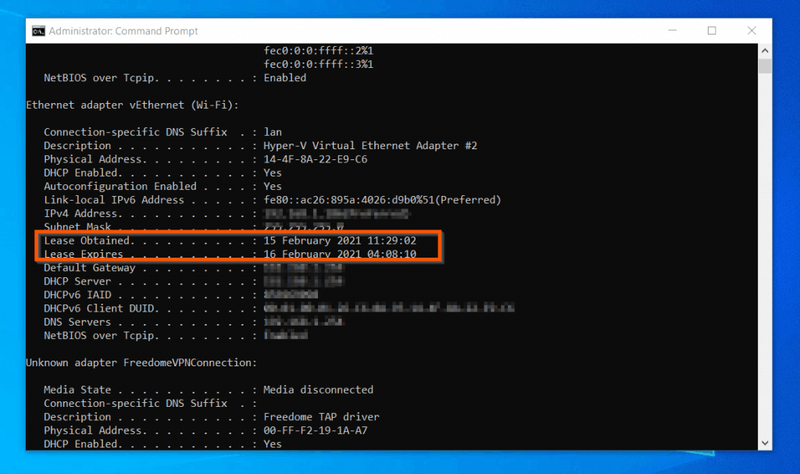Image resolution: width=800 pixels, height=474 pixels.
Task: Click the fec0:0:0:ffff::3%1 address
Action: click(318, 64)
